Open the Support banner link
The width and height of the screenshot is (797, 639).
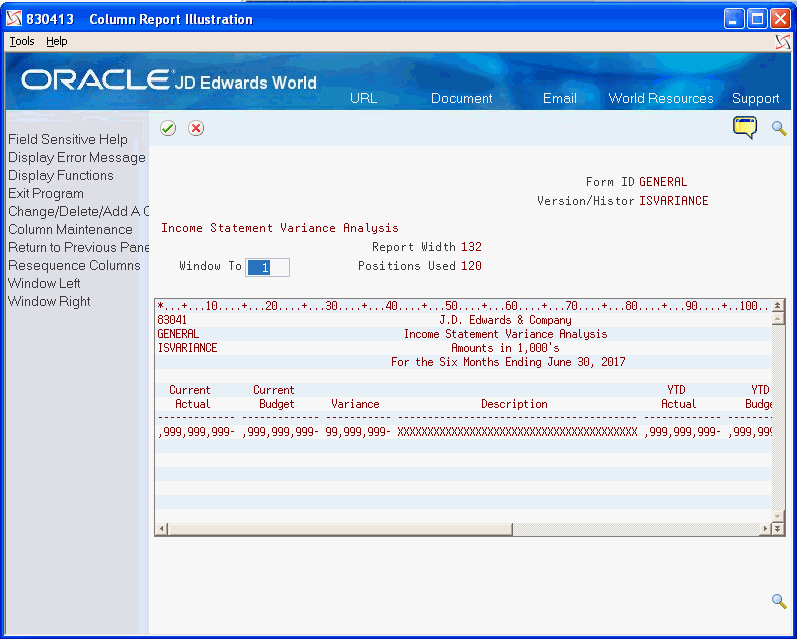[x=755, y=99]
